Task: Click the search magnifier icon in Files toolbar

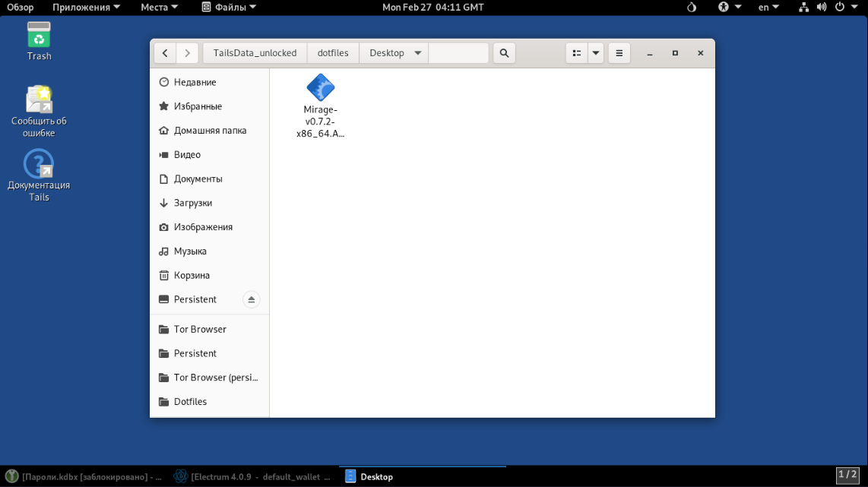Action: (x=504, y=53)
